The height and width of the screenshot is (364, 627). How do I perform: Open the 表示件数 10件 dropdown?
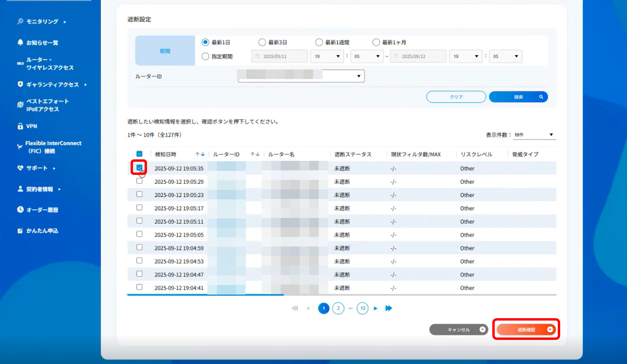tap(534, 135)
